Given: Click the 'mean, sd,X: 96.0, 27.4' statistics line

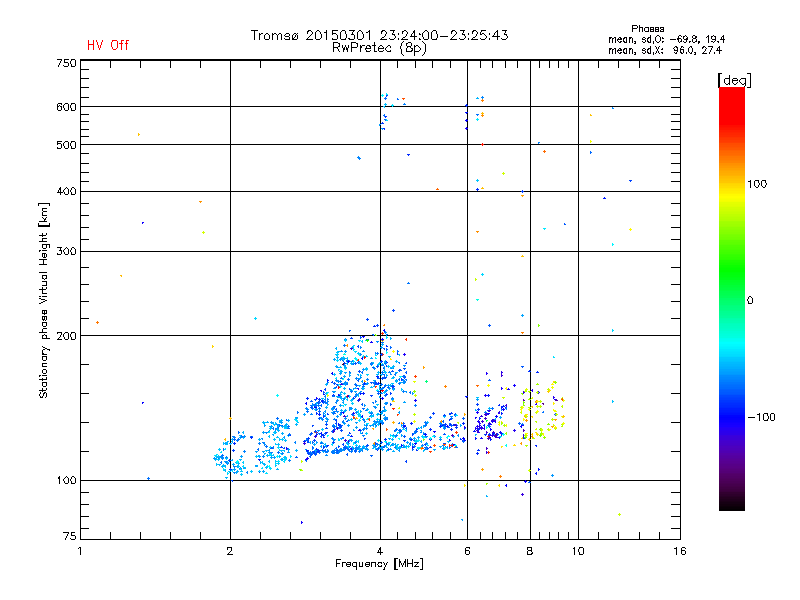Looking at the screenshot, I should (x=665, y=50).
